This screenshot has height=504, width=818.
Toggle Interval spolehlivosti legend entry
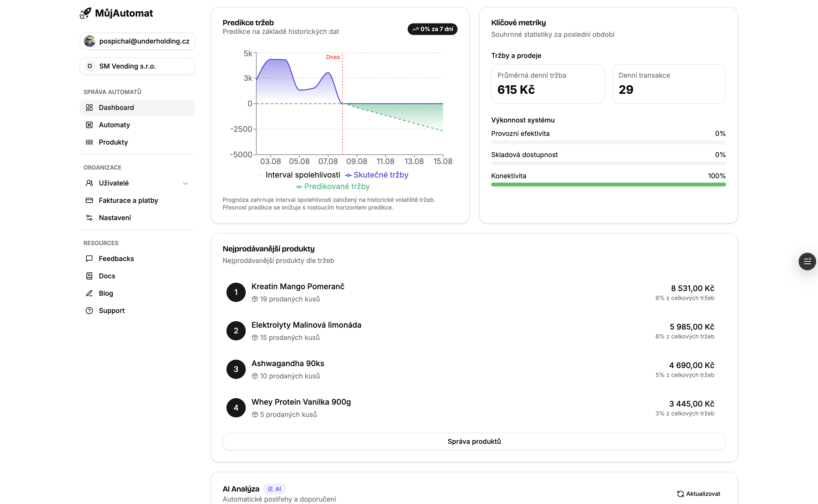pyautogui.click(x=299, y=175)
